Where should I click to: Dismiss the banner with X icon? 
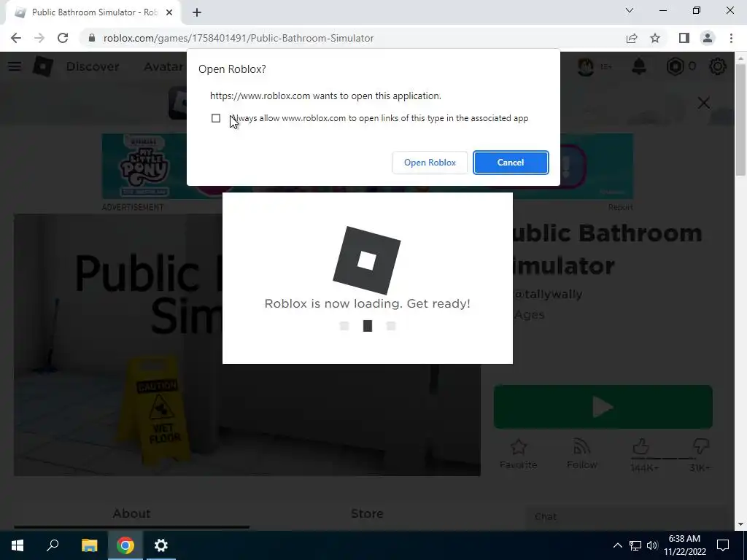point(704,103)
